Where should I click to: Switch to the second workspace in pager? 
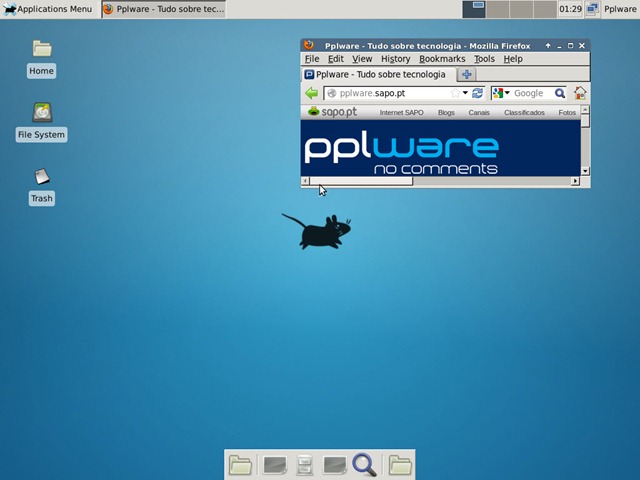[498, 9]
